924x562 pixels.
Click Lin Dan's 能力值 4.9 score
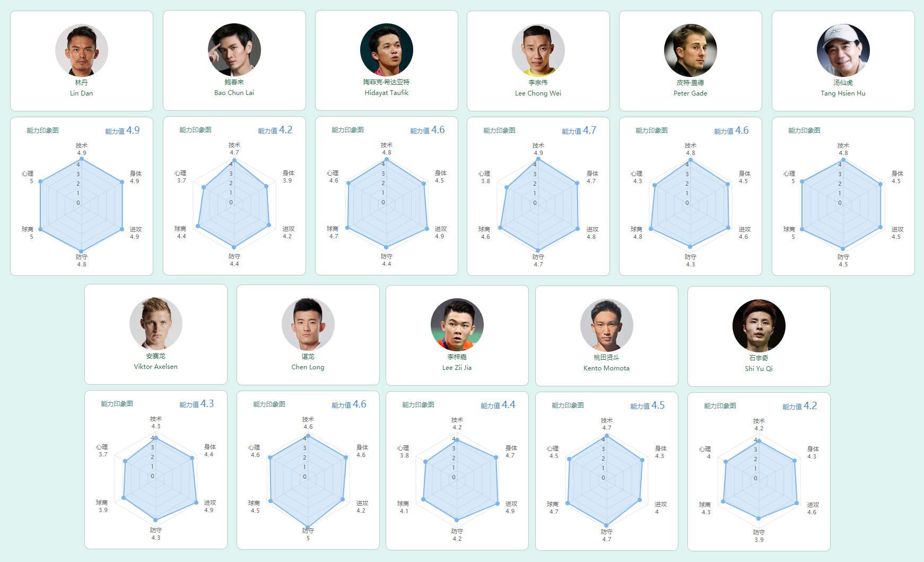pos(123,131)
